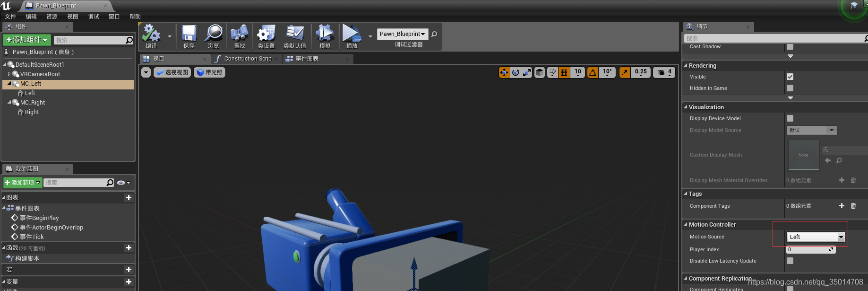
Task: Click the plus icon in Functions (函数) header
Action: (129, 248)
